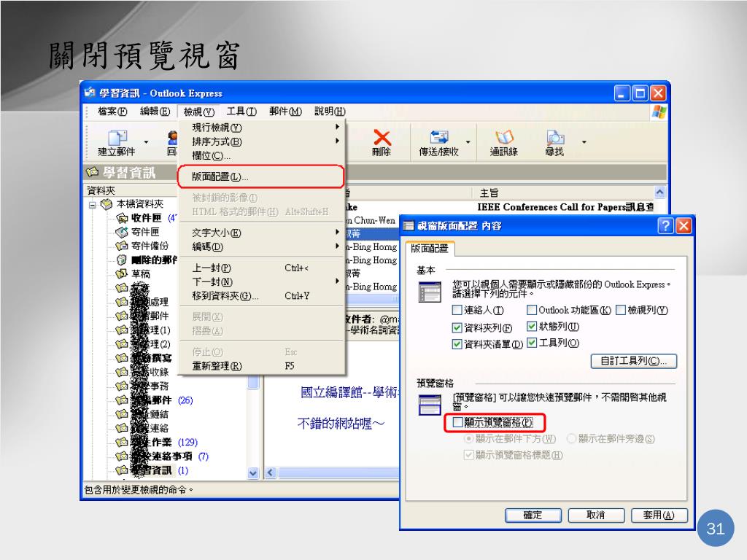The image size is (747, 560).
Task: Uncheck the 狀態列(U) checkbox
Action: (x=532, y=327)
